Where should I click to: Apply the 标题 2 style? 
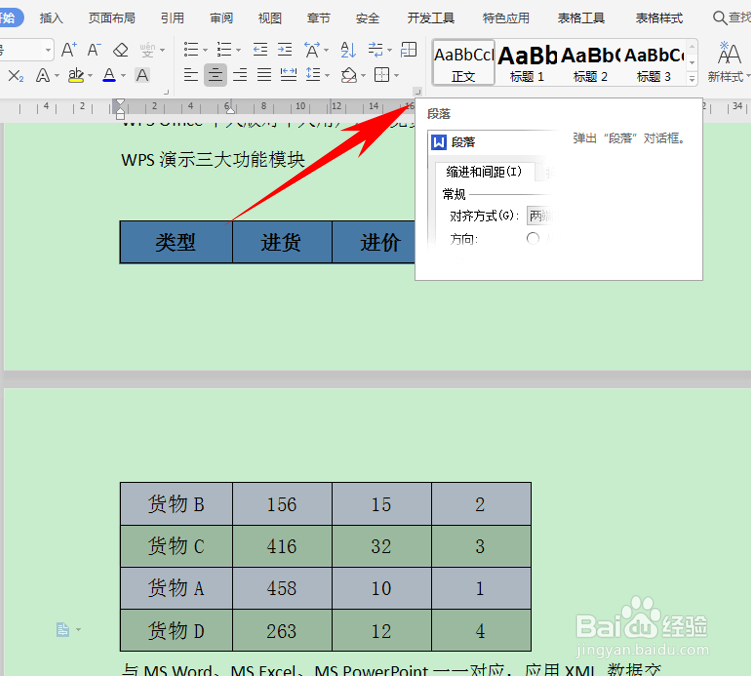[x=590, y=63]
